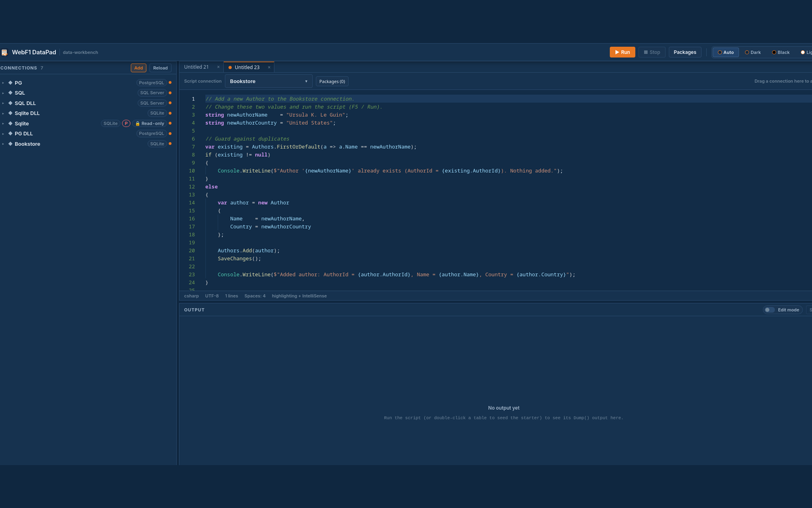Toggle the Edit mode switch in Output
The image size is (812, 508).
pyautogui.click(x=769, y=310)
